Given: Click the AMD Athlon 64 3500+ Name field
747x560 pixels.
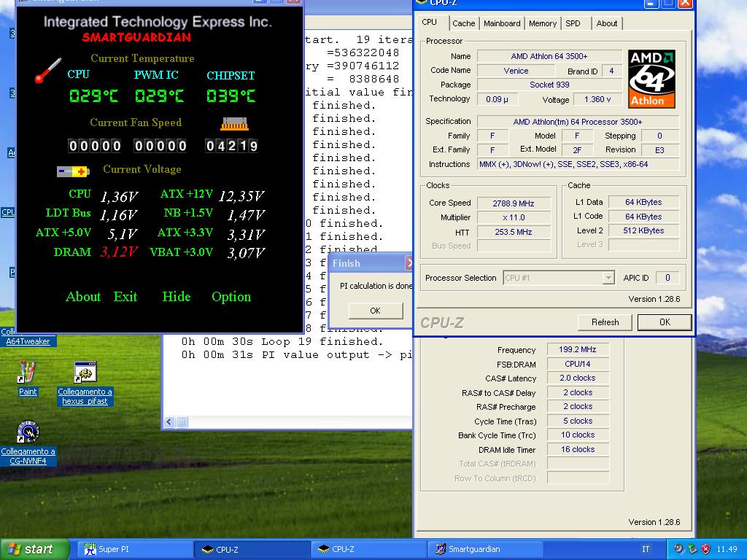Looking at the screenshot, I should click(x=549, y=56).
